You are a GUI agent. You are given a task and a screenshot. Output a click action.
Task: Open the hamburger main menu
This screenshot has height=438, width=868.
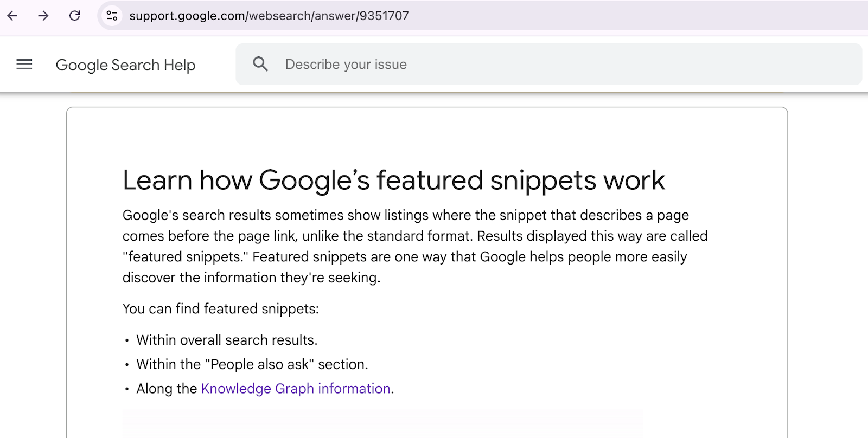pos(24,65)
